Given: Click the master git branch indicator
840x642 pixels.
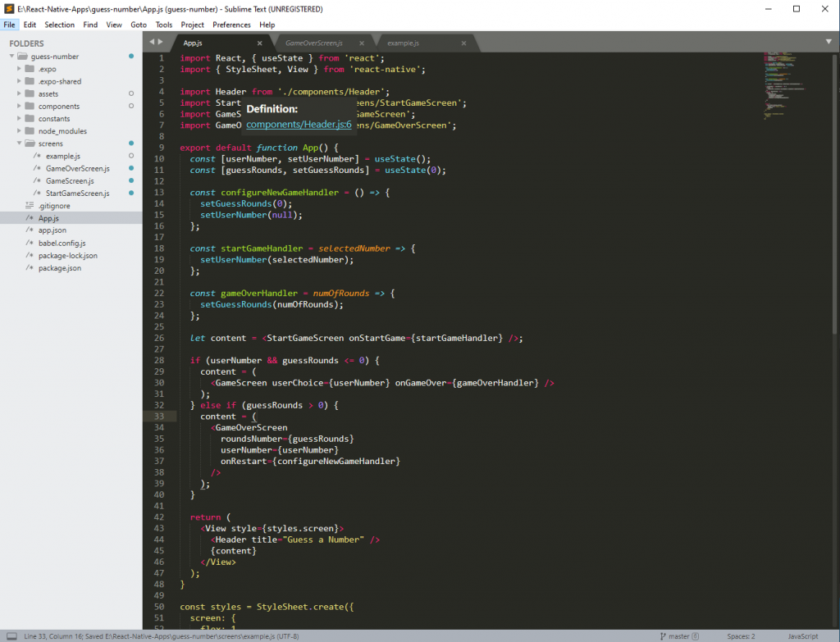Looking at the screenshot, I should 679,636.
